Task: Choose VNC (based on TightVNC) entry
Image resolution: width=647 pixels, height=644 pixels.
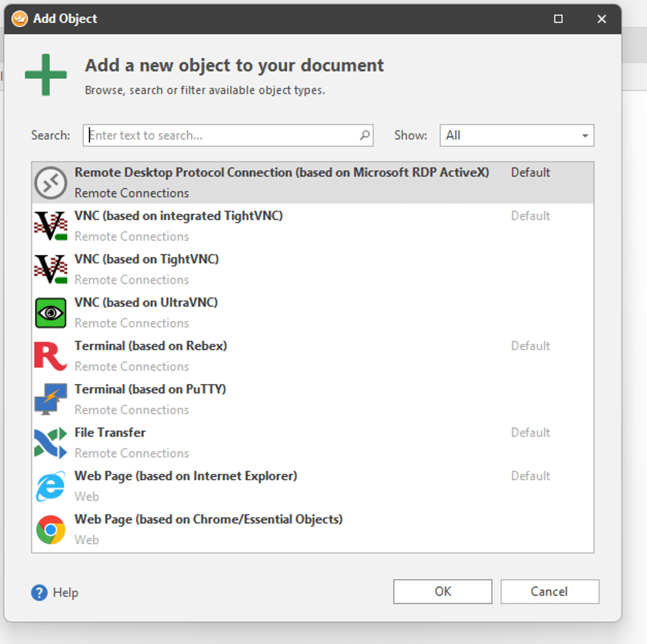Action: (x=146, y=259)
